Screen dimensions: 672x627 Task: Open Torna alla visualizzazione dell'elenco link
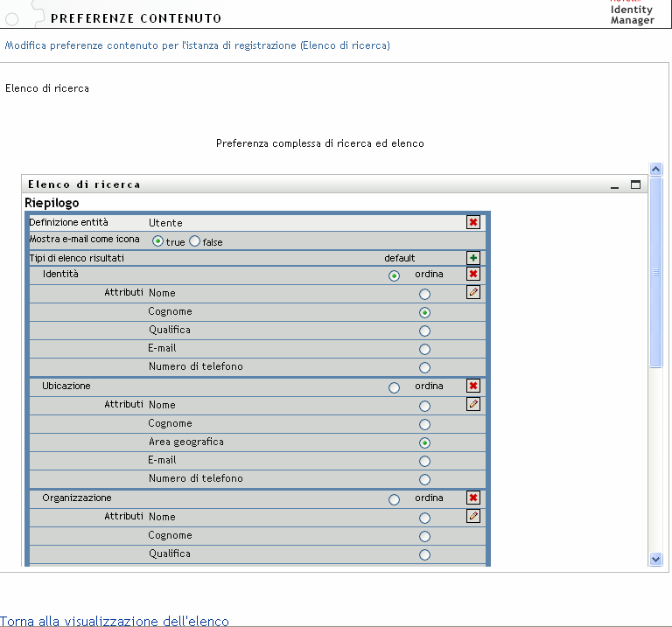click(115, 621)
